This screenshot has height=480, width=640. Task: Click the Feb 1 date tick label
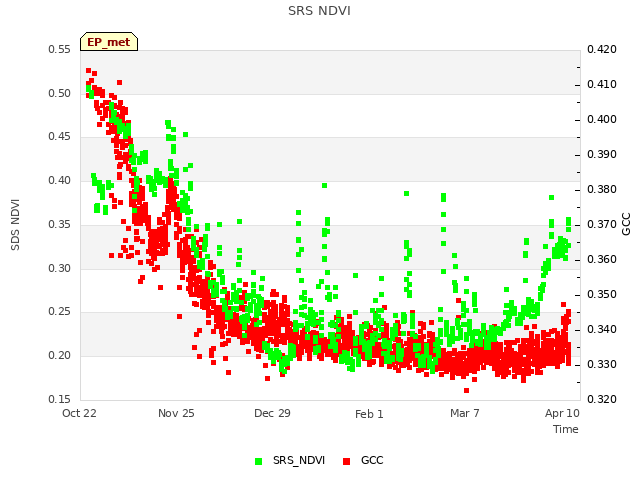[x=369, y=414]
